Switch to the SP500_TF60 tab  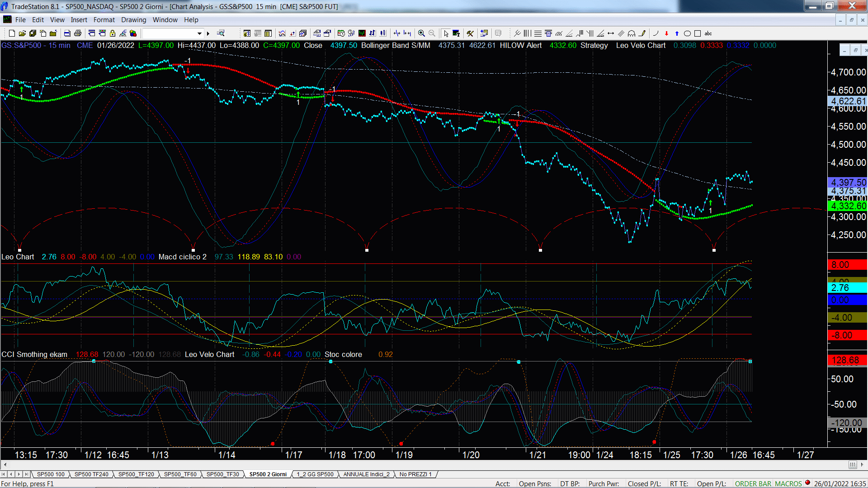[180, 474]
